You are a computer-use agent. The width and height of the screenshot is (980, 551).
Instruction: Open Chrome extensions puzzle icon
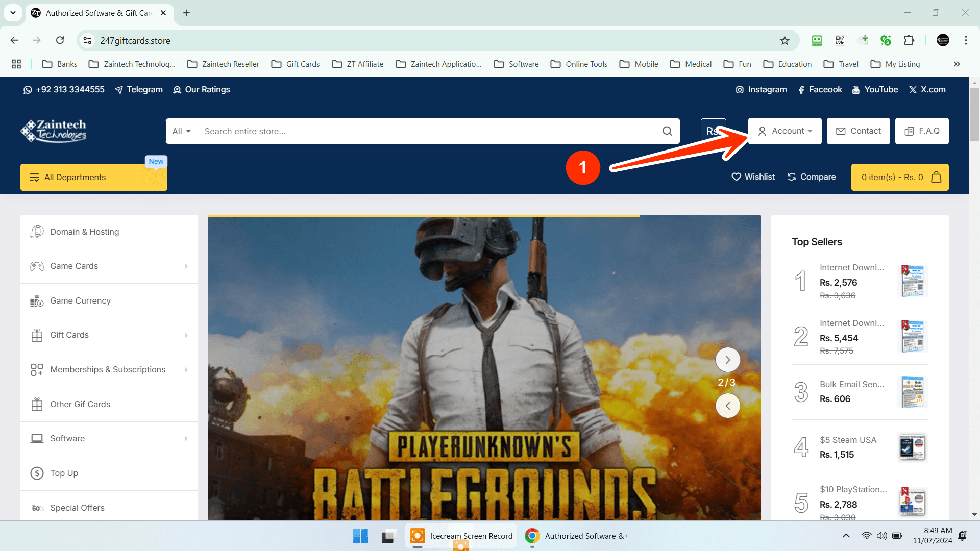click(x=909, y=40)
